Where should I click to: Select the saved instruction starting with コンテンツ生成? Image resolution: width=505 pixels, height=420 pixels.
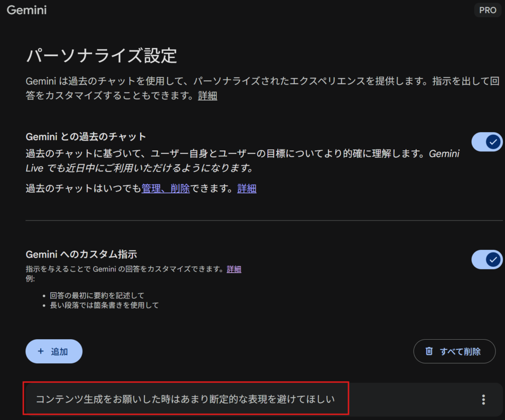[185, 399]
